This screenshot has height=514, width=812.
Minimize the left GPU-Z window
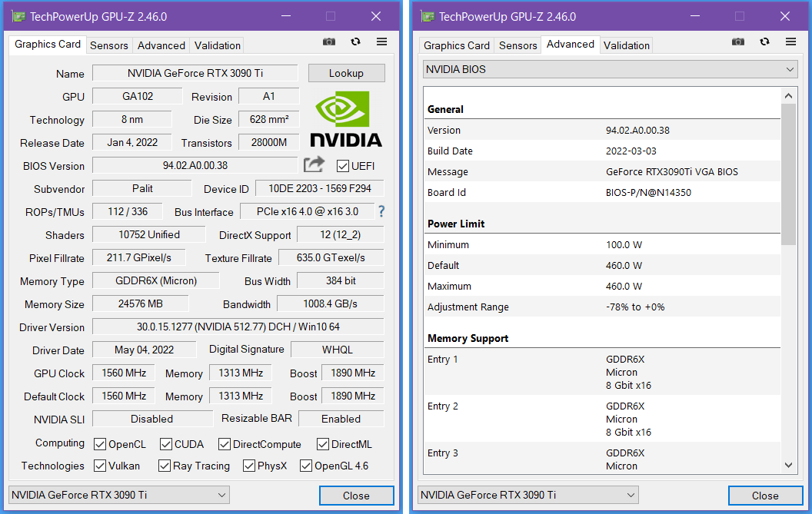[286, 16]
